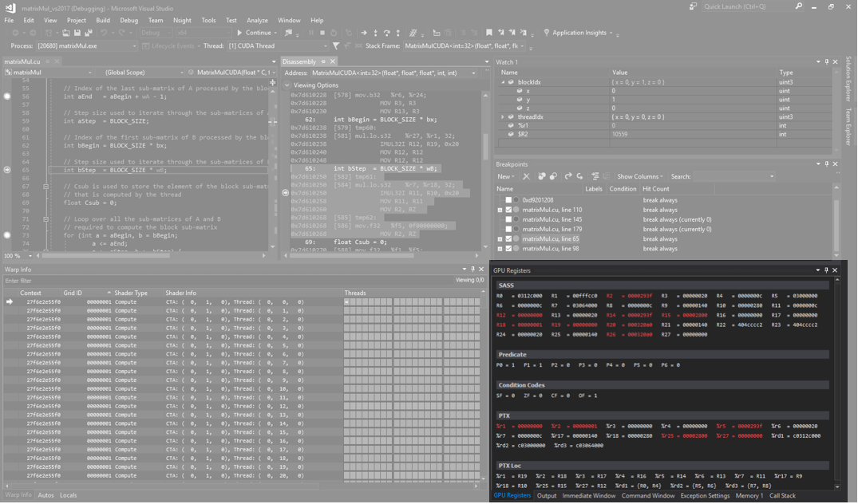
Task: Uncheck the matrixMul.cu line 98 breakpoint
Action: (x=508, y=249)
